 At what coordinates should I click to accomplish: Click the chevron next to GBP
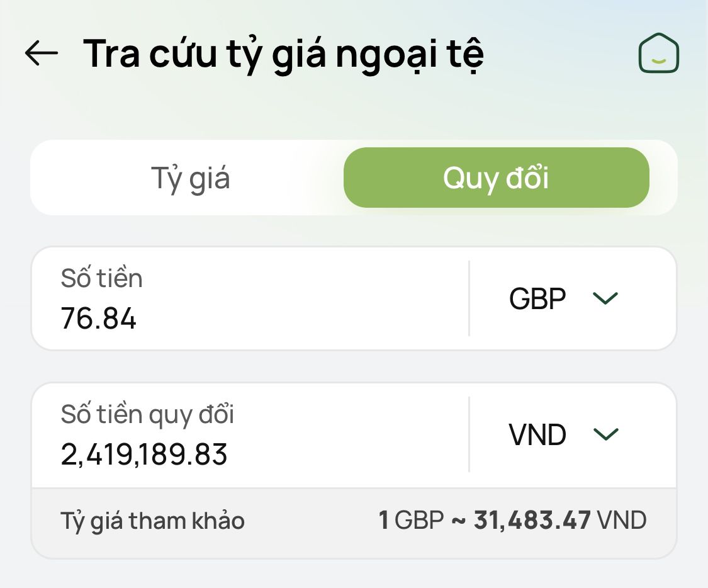pyautogui.click(x=605, y=298)
